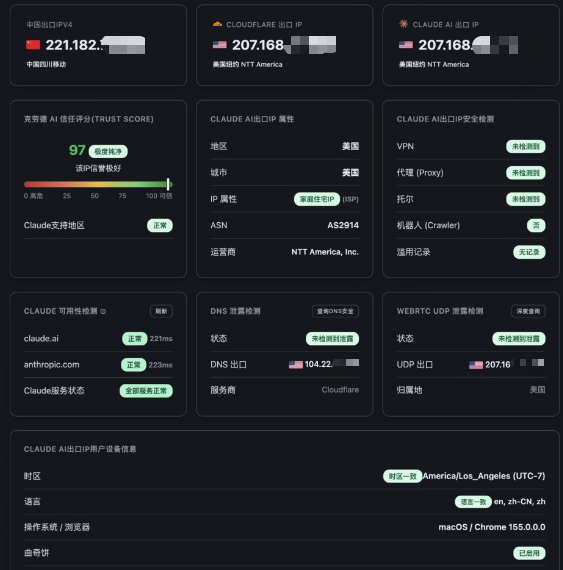Image resolution: width=563 pixels, height=570 pixels.
Task: Click the America/Los_Angeles (UTC-7) timezone value
Action: coord(484,476)
